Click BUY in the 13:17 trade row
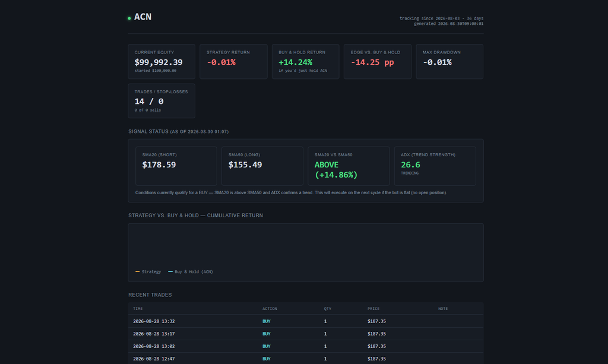Image resolution: width=608 pixels, height=364 pixels. (267, 334)
